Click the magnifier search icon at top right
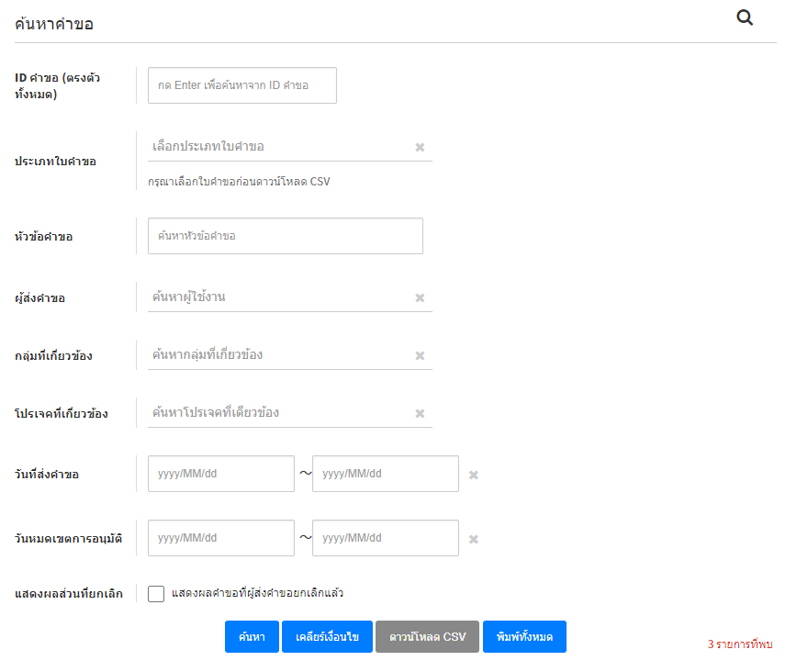The width and height of the screenshot is (797, 672). pyautogui.click(x=745, y=17)
